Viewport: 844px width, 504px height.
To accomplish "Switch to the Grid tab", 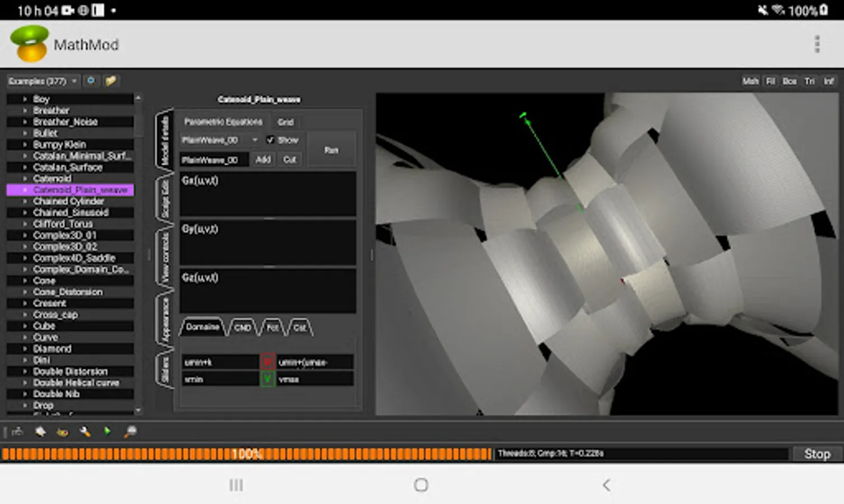I will (x=285, y=122).
